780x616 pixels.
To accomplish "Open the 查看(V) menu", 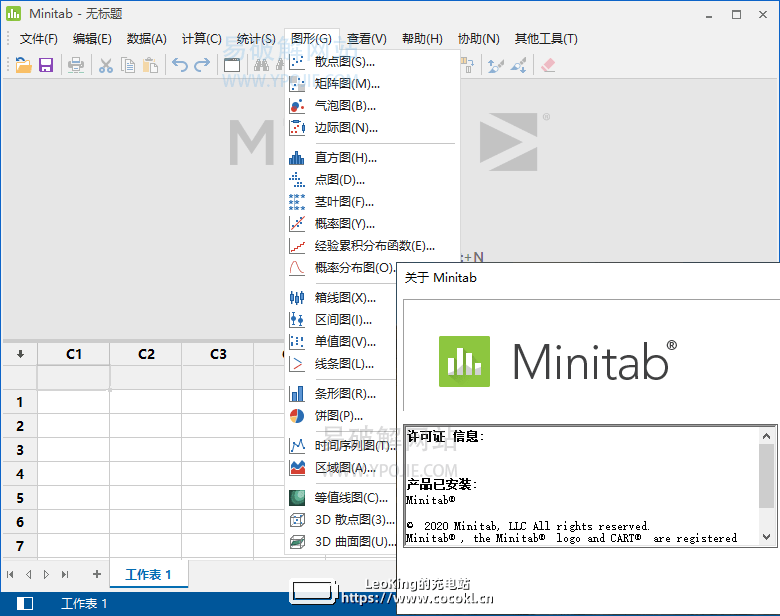I will pyautogui.click(x=367, y=39).
